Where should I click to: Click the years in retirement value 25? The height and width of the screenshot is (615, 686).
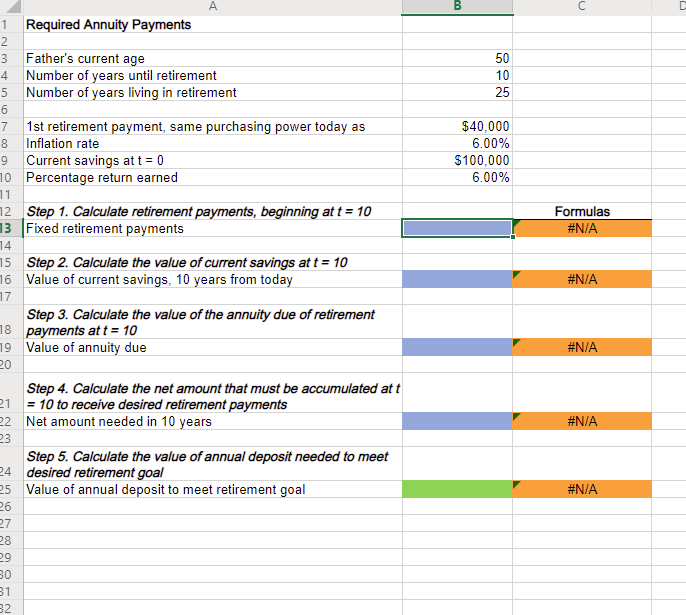click(x=457, y=92)
